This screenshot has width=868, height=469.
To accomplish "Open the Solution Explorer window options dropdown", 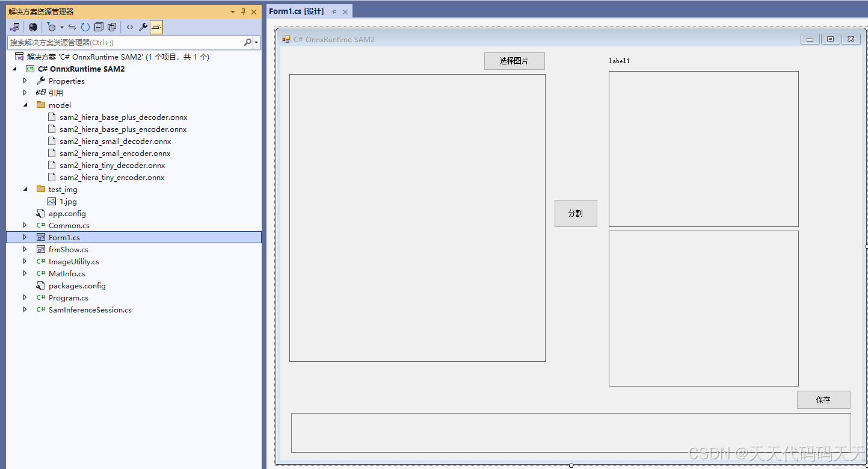I will [233, 11].
